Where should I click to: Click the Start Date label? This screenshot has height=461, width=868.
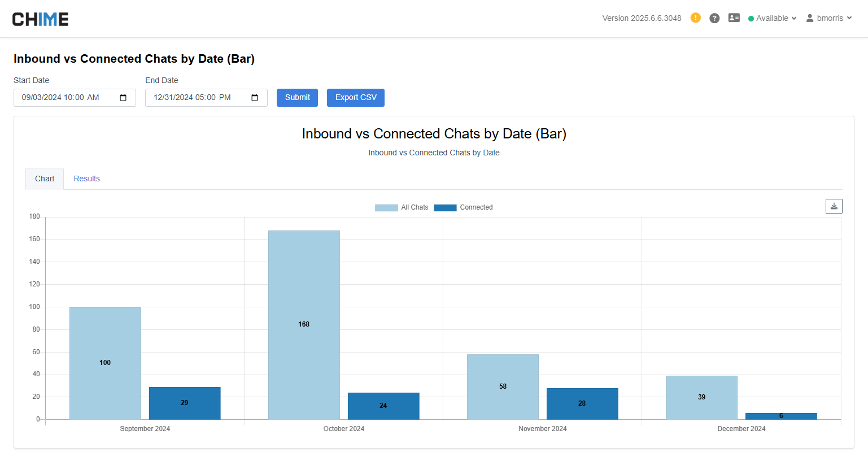(x=32, y=80)
